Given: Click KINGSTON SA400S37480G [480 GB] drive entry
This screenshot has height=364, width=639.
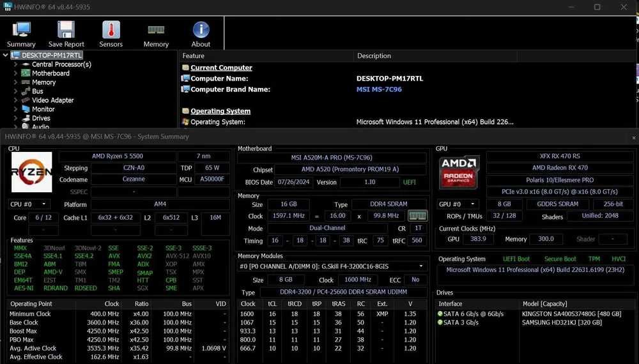Looking at the screenshot, I should [571, 314].
